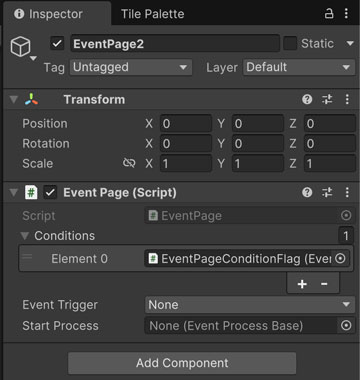Screen dimensions: 360x380
Task: Click the GameObject cube icon
Action: pyautogui.click(x=21, y=47)
